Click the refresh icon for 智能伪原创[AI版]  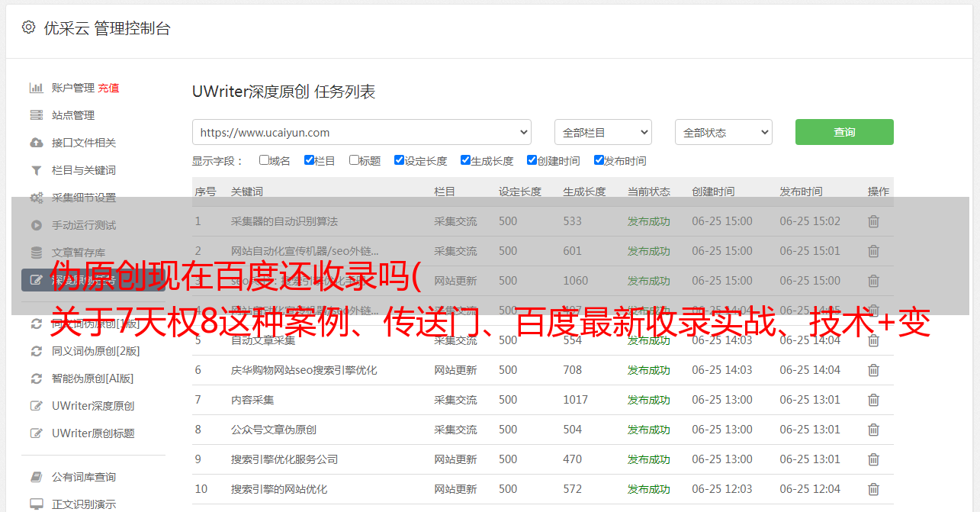pyautogui.click(x=36, y=378)
